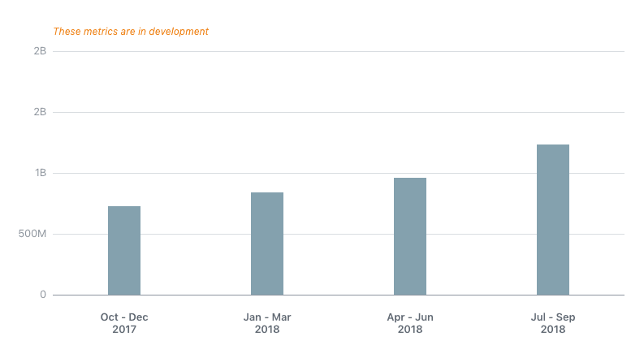This screenshot has height=358, width=644.
Task: Click the 2B label just above 1B
Action: 40,112
